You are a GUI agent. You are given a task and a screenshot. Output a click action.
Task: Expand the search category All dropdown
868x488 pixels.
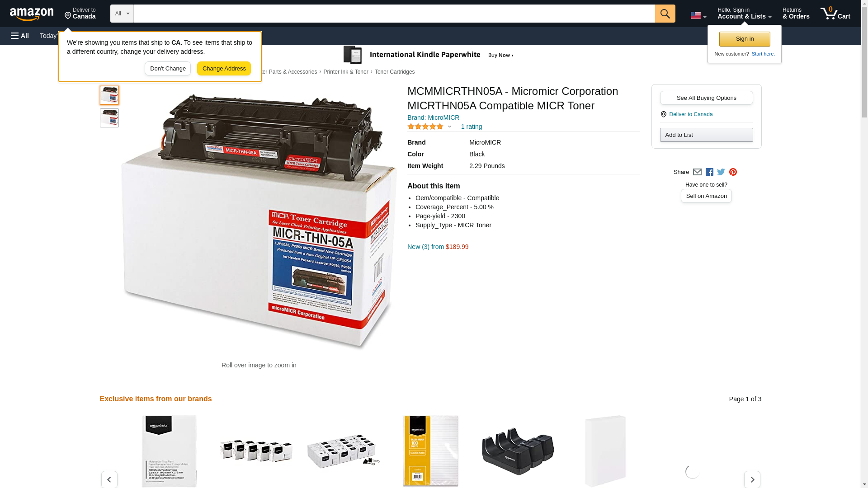[122, 14]
